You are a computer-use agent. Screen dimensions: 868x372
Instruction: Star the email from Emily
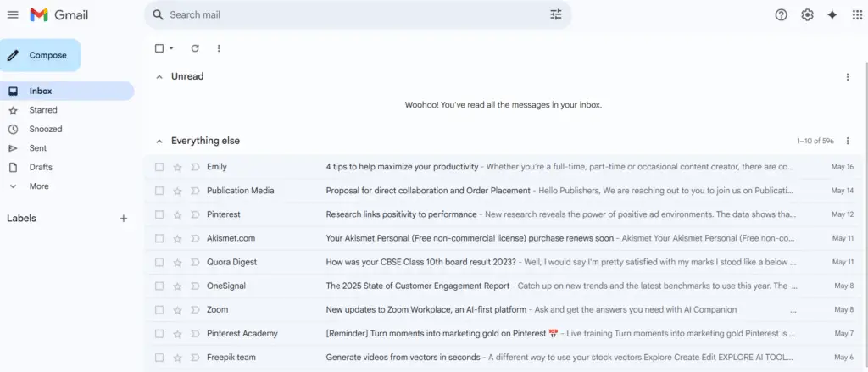point(177,167)
